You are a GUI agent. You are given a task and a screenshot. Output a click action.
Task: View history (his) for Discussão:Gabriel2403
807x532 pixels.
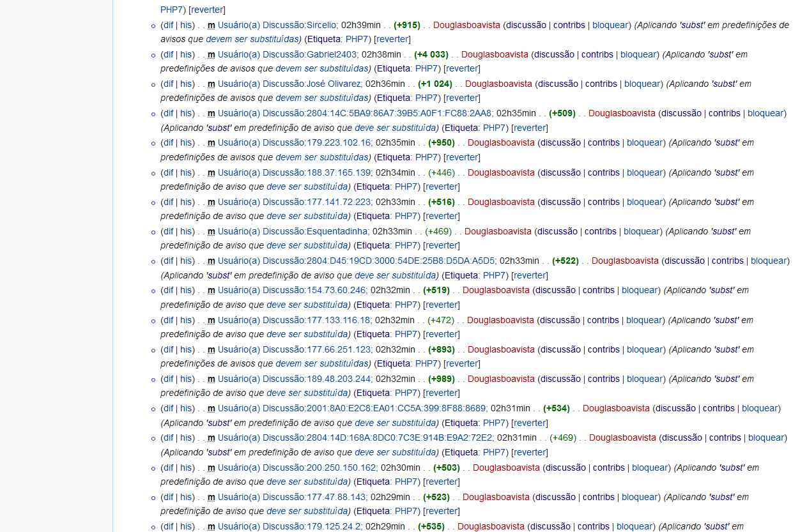(x=186, y=54)
